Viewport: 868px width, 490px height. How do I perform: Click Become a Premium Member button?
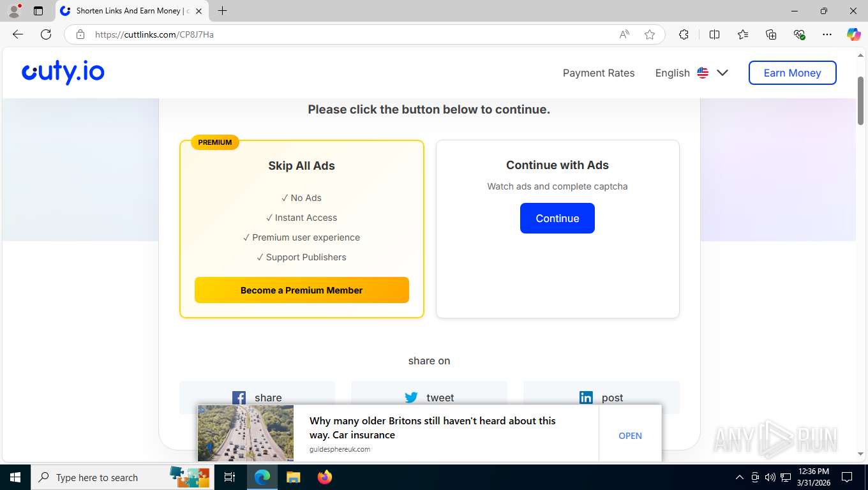[301, 290]
